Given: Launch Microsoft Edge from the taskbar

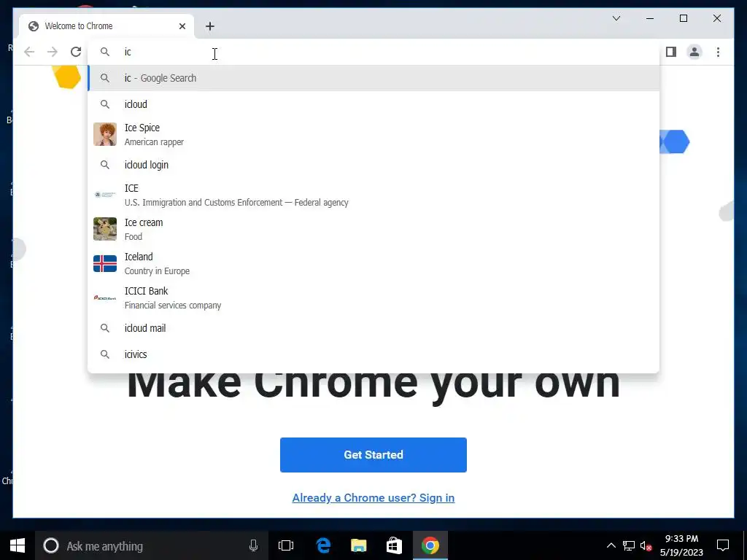Looking at the screenshot, I should coord(323,545).
